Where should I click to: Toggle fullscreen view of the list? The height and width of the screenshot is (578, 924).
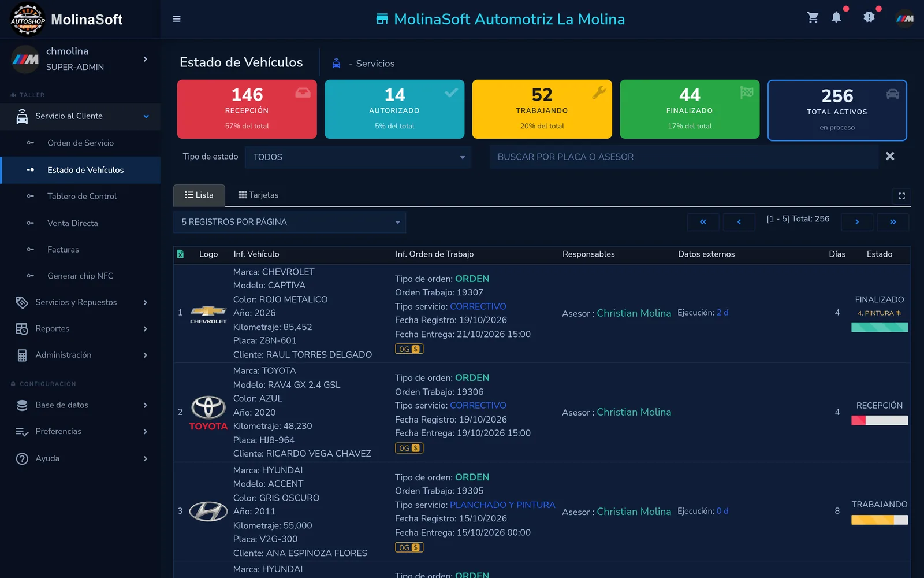pos(901,196)
